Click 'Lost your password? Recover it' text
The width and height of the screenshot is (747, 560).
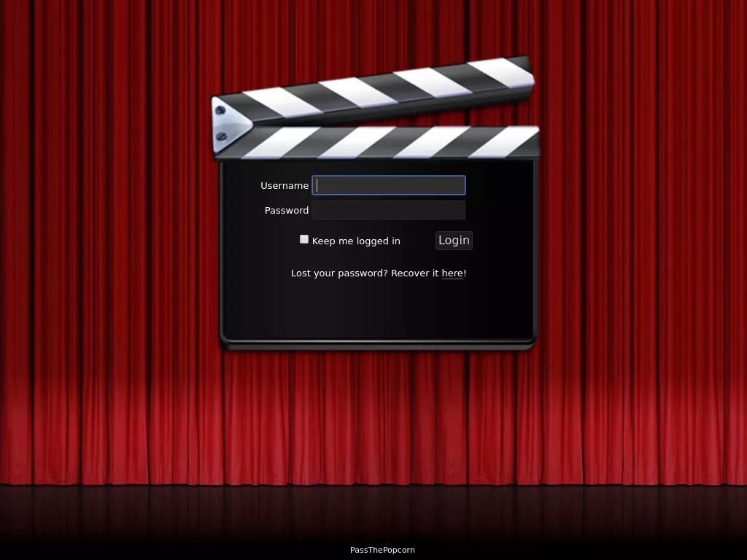click(365, 273)
